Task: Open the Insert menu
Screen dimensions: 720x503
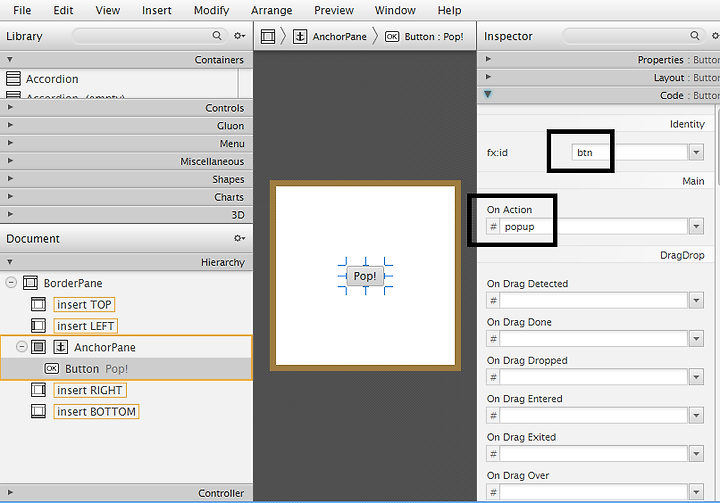Action: coord(157,10)
